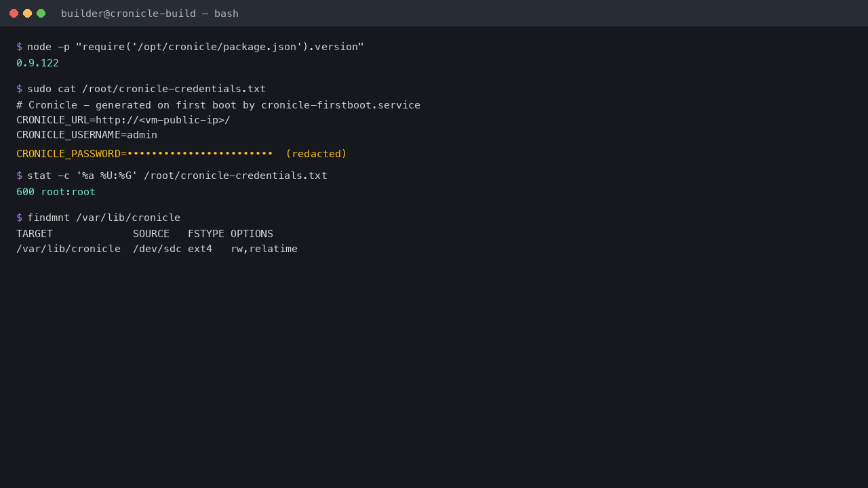Screen dimensions: 868x488
Task: Click the yellow minimize window button
Action: [27, 14]
